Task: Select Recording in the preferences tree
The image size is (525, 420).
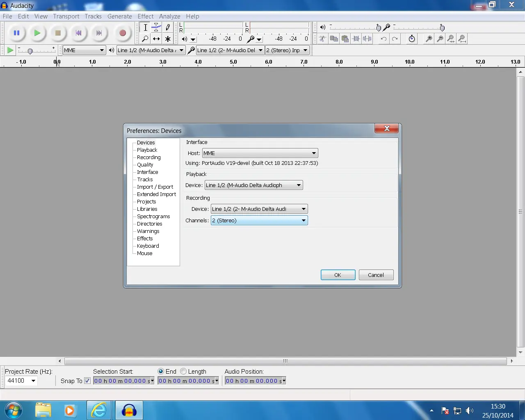Action: (149, 157)
